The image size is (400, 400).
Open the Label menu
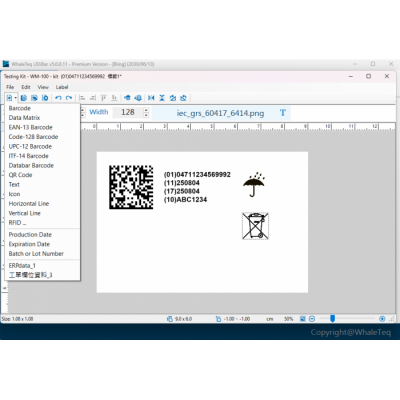(x=62, y=87)
